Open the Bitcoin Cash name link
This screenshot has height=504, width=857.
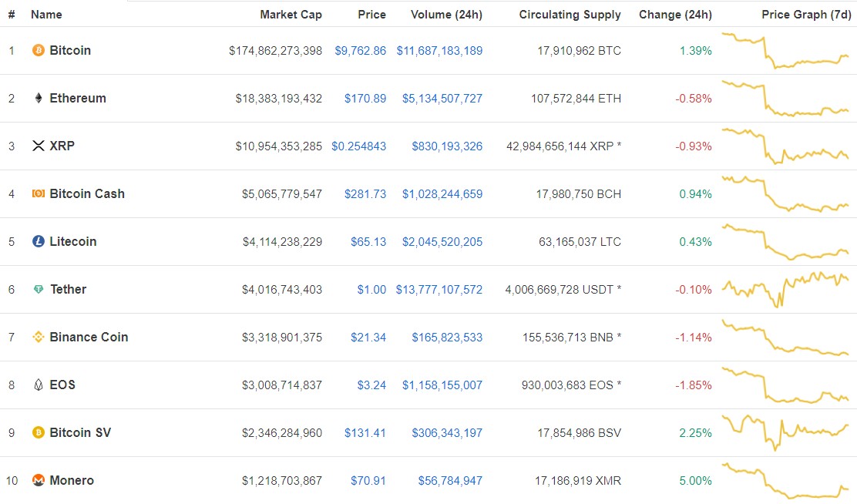87,193
